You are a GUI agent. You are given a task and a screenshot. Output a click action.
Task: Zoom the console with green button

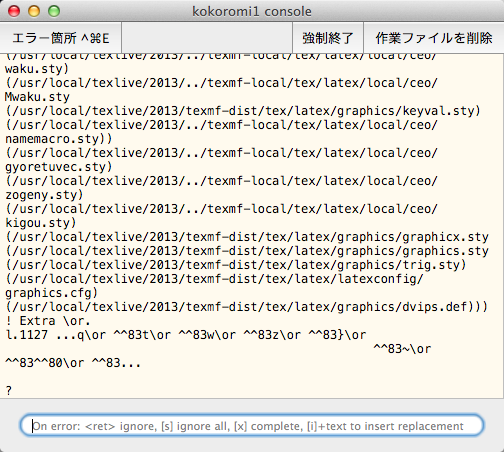tap(54, 11)
